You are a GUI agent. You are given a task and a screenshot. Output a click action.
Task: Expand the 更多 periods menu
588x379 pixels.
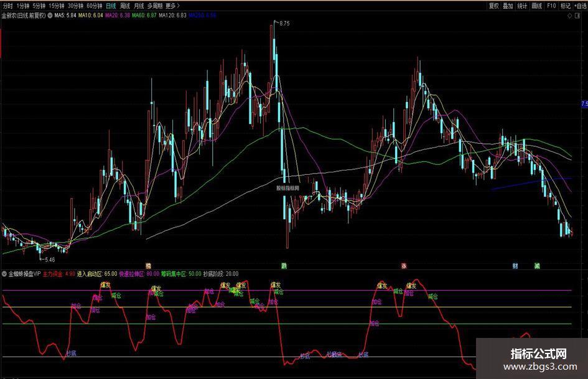click(x=172, y=6)
